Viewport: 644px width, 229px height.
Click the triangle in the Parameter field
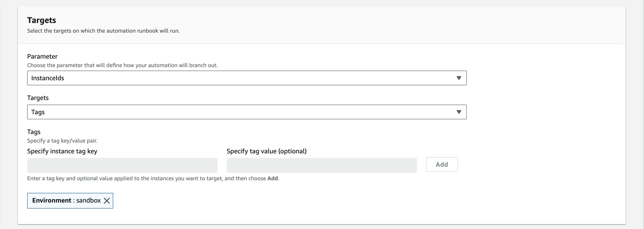pyautogui.click(x=459, y=78)
